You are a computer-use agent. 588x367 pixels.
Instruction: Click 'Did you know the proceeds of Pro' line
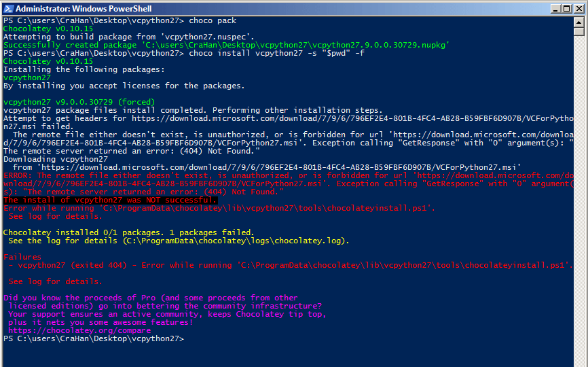pyautogui.click(x=150, y=298)
